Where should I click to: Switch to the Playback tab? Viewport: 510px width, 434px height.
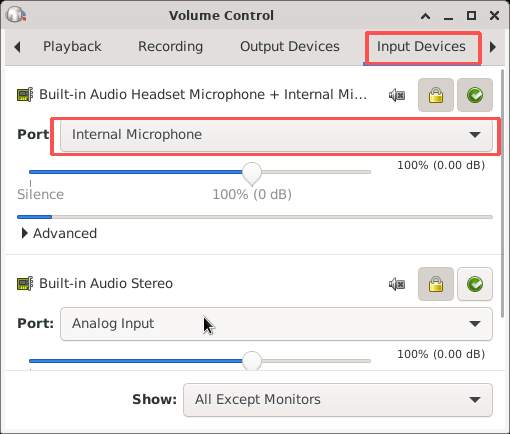pyautogui.click(x=72, y=47)
